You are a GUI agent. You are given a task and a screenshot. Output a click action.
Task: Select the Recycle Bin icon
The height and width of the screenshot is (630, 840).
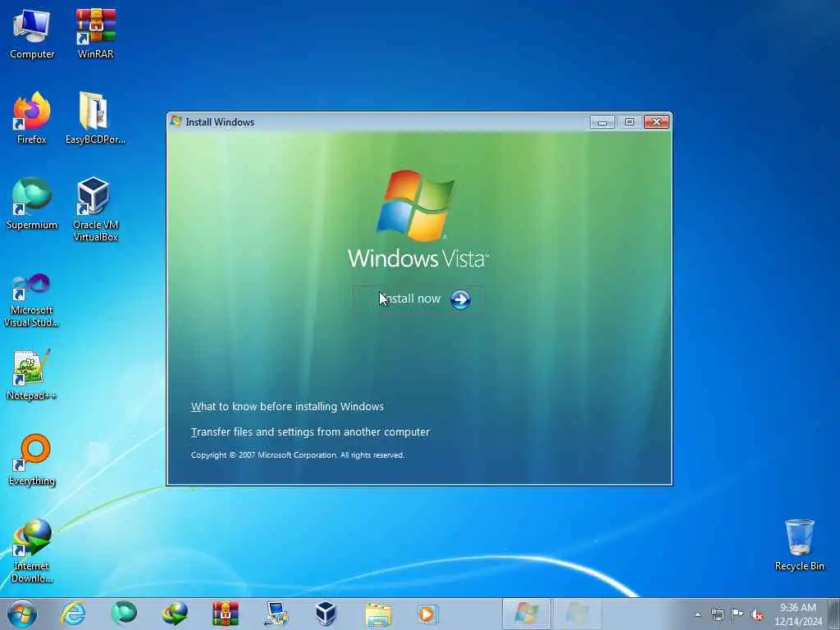799,546
